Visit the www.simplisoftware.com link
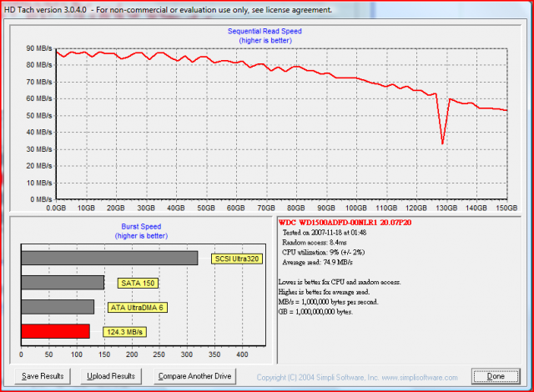The image size is (534, 392). 420,377
